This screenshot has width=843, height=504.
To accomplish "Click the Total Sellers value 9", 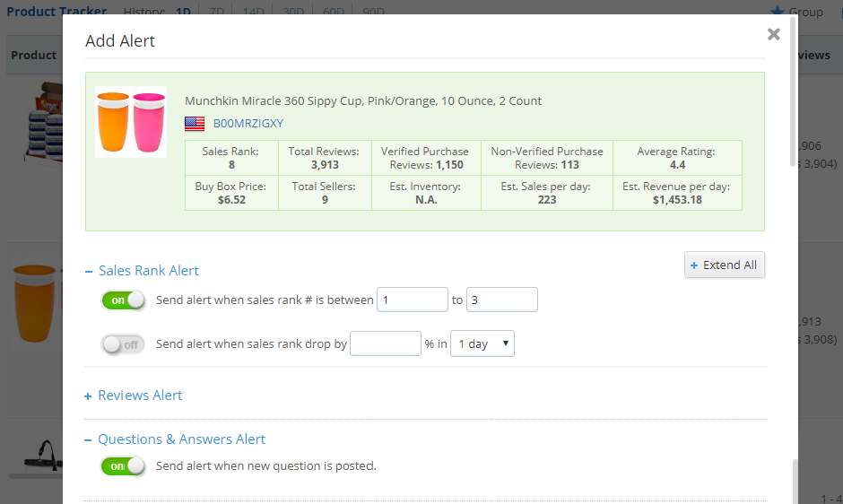I will (x=325, y=200).
